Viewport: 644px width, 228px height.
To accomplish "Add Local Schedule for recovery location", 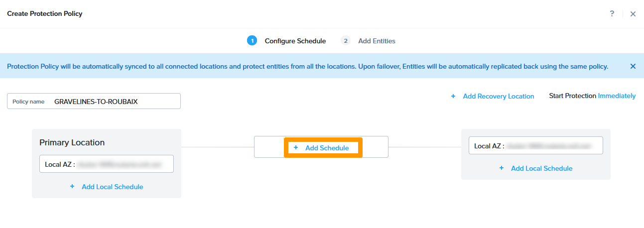I will pos(541,168).
